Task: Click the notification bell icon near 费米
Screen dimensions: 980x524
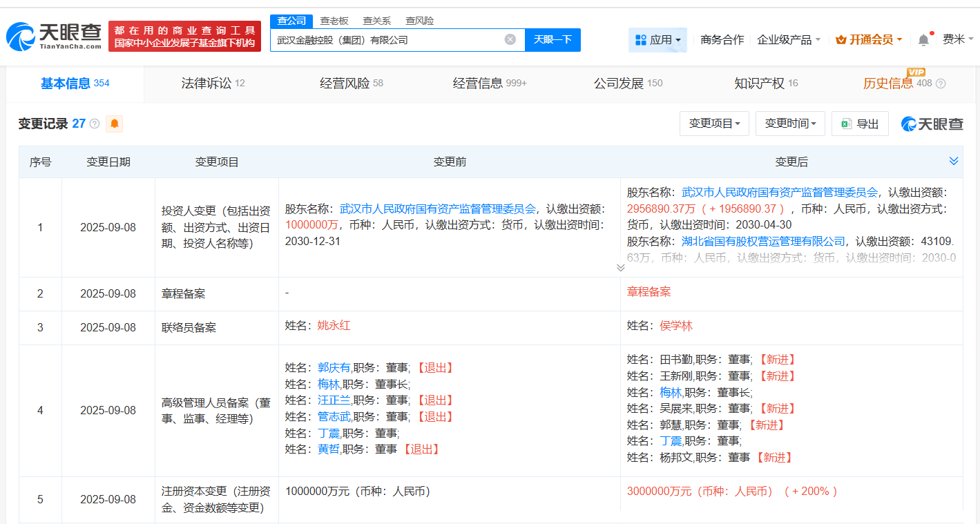Action: click(x=923, y=39)
